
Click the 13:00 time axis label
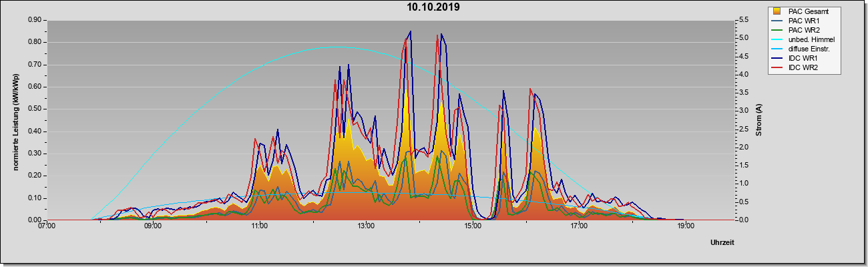pyautogui.click(x=366, y=226)
